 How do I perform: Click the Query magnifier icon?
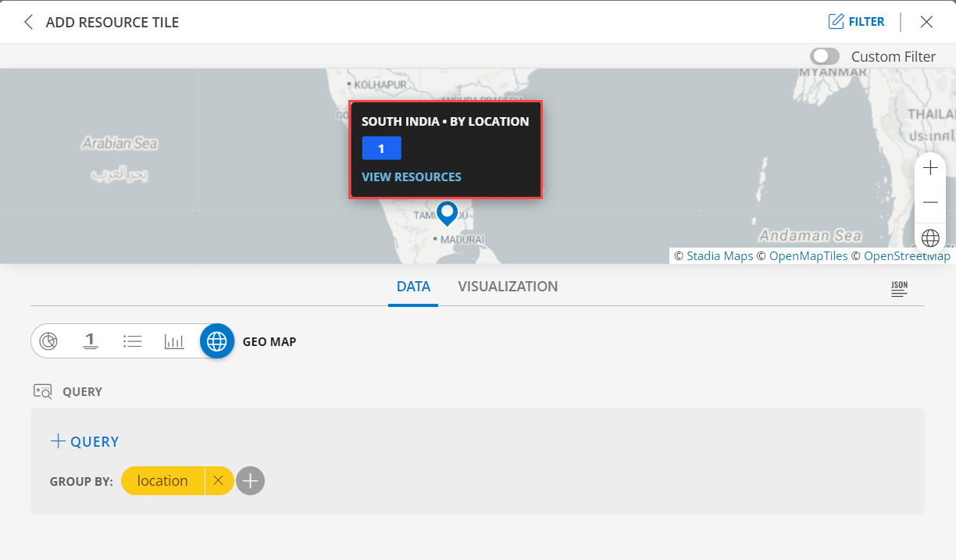point(43,391)
